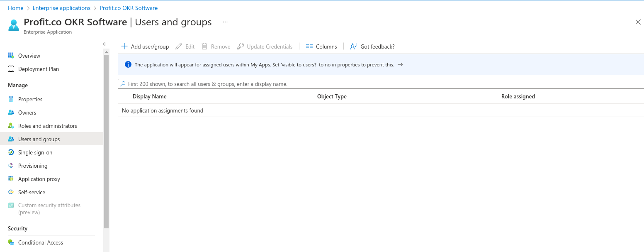This screenshot has height=252, width=644.
Task: Click the Profit.co application avatar icon
Action: pos(14,25)
